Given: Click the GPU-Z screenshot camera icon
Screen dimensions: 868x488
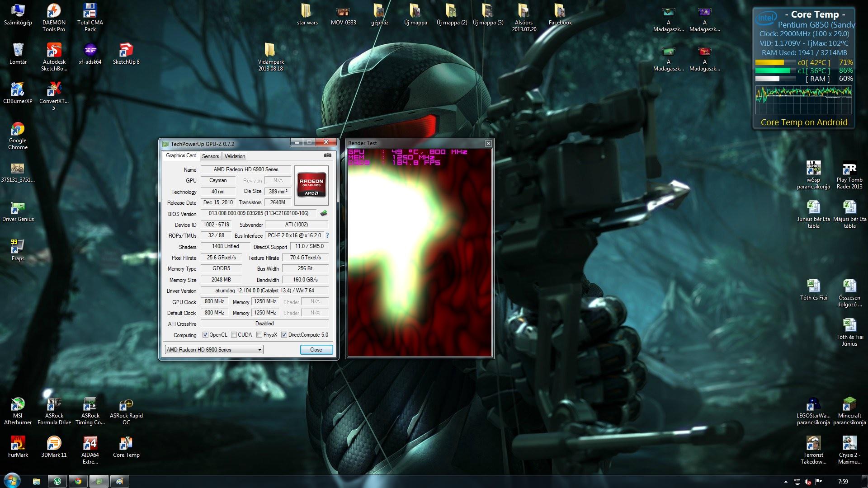Looking at the screenshot, I should pos(327,155).
